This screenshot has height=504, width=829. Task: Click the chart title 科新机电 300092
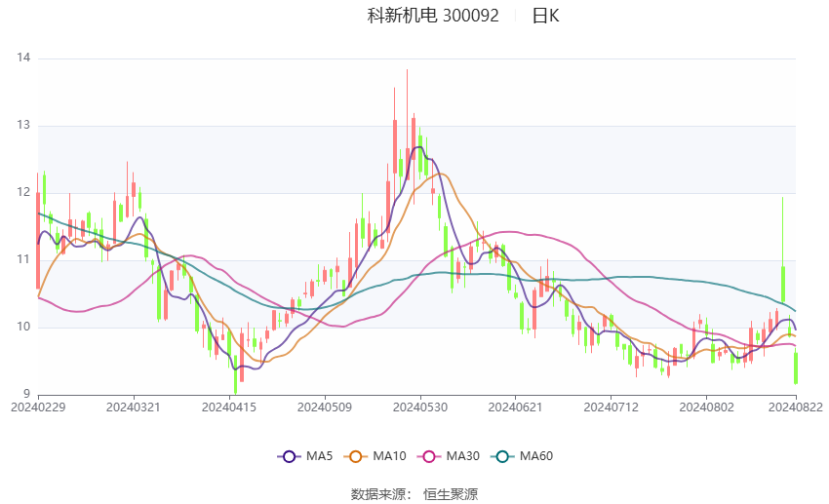[x=433, y=16]
